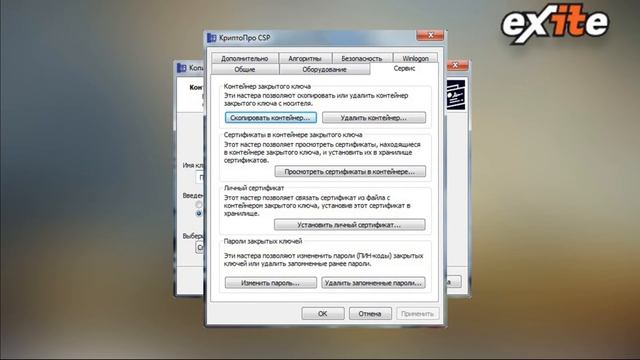The width and height of the screenshot is (640, 360).
Task: Click the КриптоПро CSP title bar icon
Action: point(211,38)
